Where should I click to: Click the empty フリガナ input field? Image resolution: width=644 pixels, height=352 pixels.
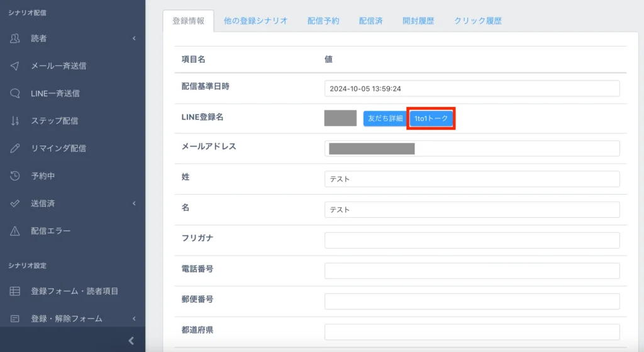tap(472, 240)
